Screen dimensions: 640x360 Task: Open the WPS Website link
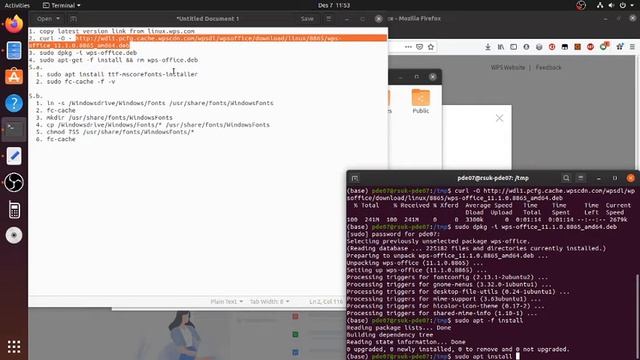click(x=507, y=67)
